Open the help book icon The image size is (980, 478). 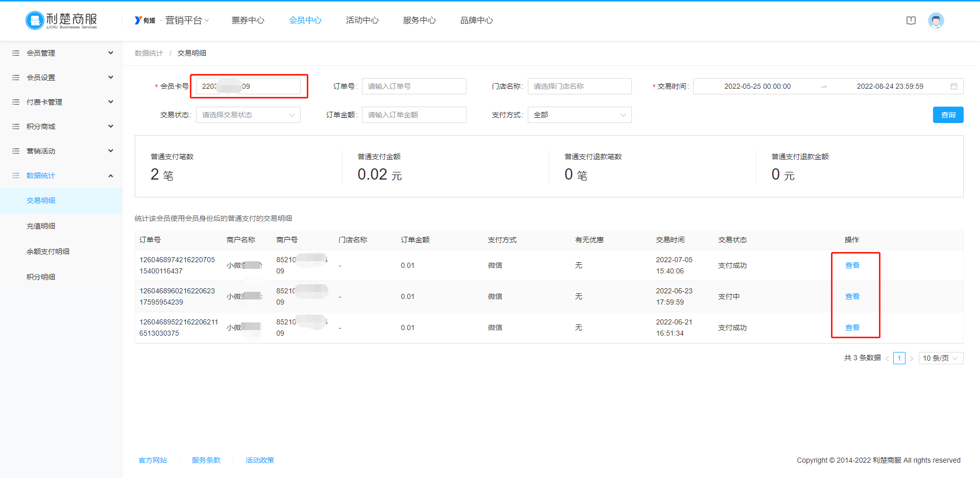point(911,20)
